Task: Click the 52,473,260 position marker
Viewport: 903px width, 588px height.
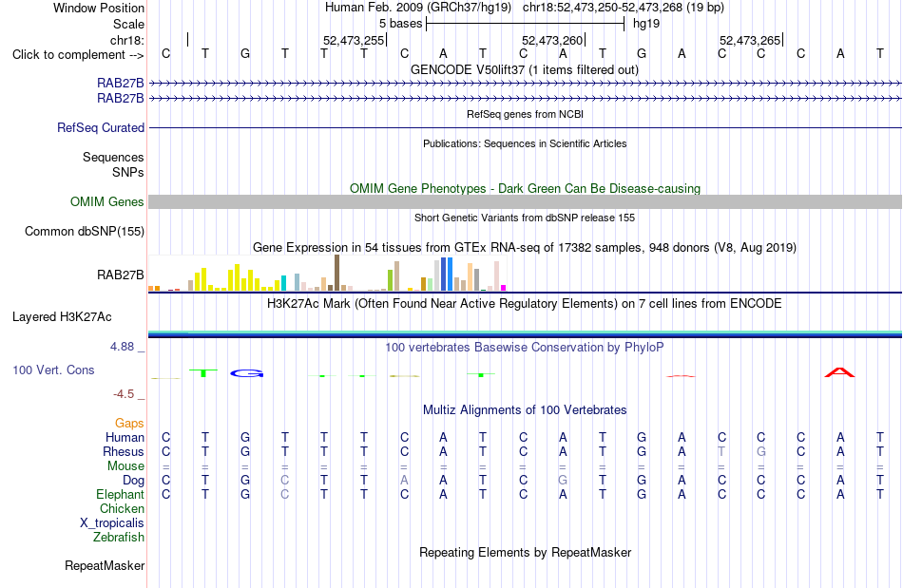Action: point(552,40)
